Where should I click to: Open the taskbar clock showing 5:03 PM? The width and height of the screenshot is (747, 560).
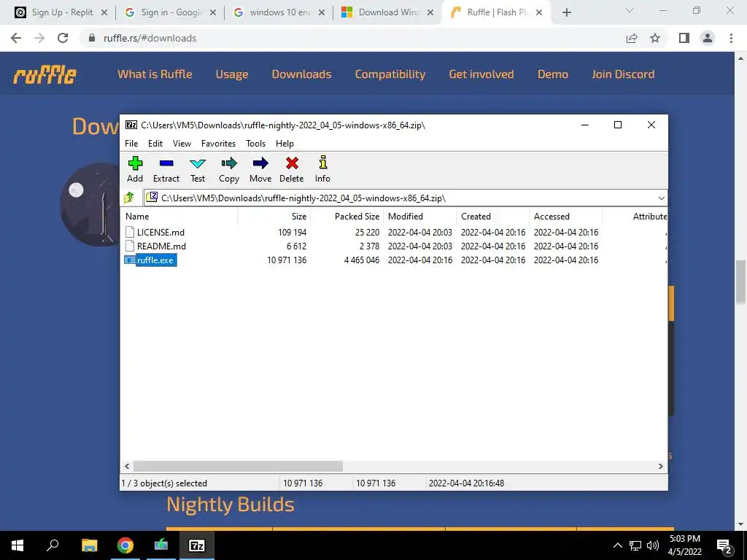(684, 545)
